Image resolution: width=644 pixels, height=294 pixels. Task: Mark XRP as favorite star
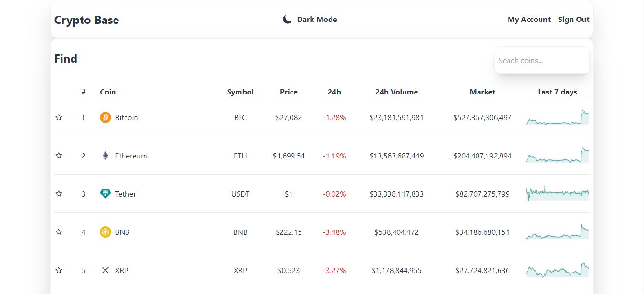[59, 270]
